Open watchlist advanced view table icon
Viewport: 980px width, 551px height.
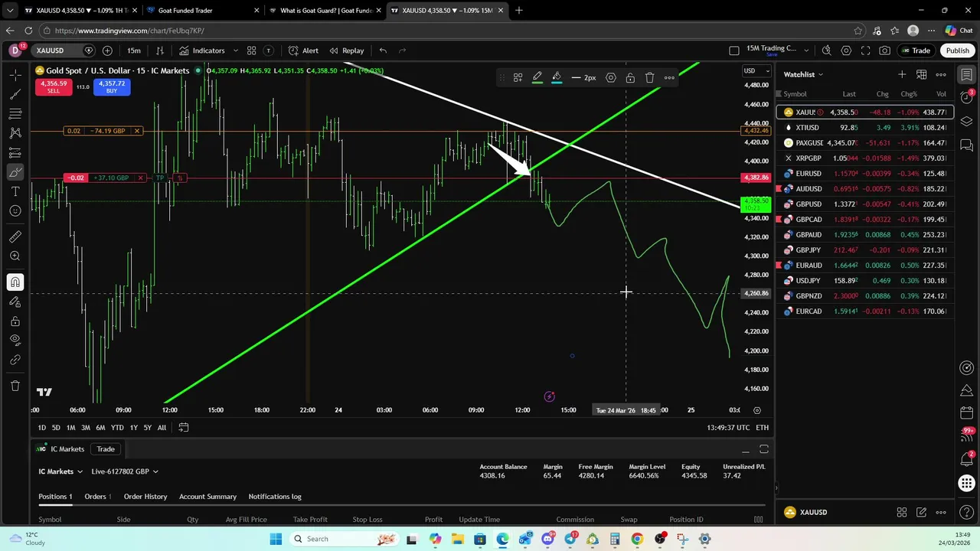point(922,74)
